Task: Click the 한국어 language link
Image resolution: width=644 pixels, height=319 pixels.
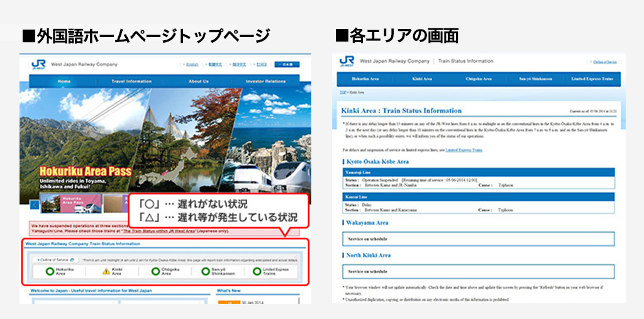Action: 262,65
